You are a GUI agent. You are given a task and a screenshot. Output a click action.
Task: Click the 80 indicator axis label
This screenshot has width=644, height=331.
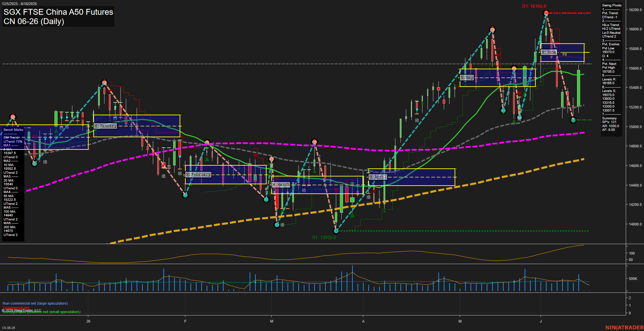coord(631,260)
